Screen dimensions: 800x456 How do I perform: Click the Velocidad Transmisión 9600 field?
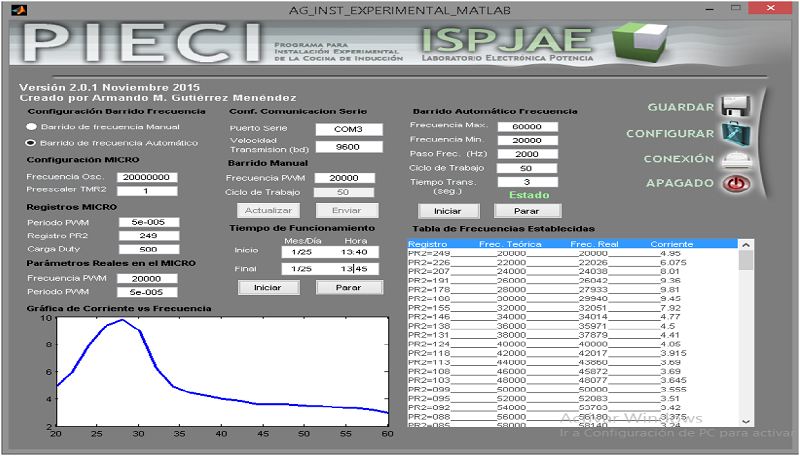tap(349, 147)
